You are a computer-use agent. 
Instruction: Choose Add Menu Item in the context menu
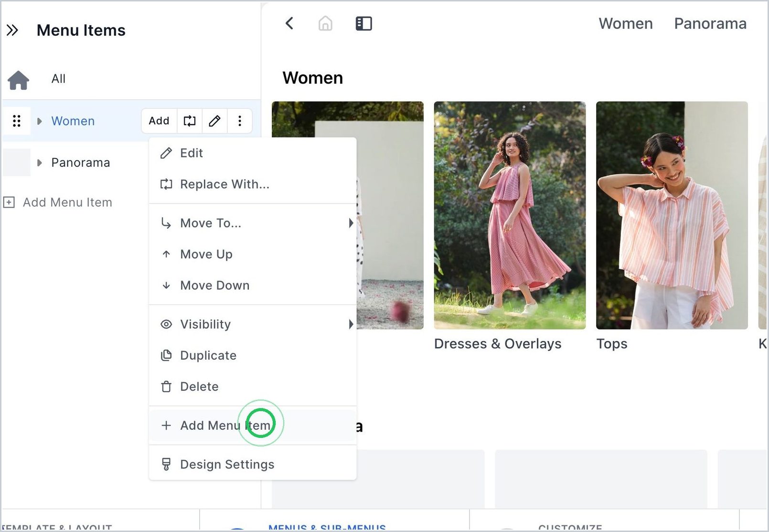tap(253, 426)
